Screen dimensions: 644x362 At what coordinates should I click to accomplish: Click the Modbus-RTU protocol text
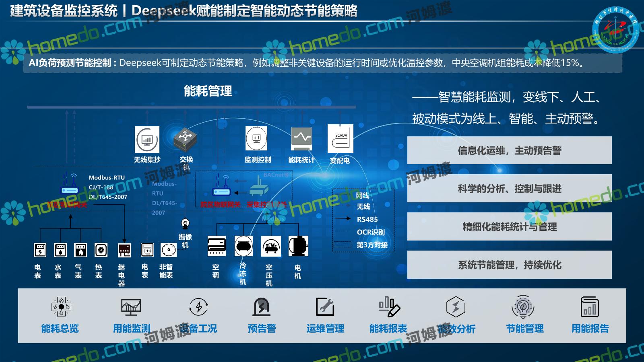coord(107,177)
